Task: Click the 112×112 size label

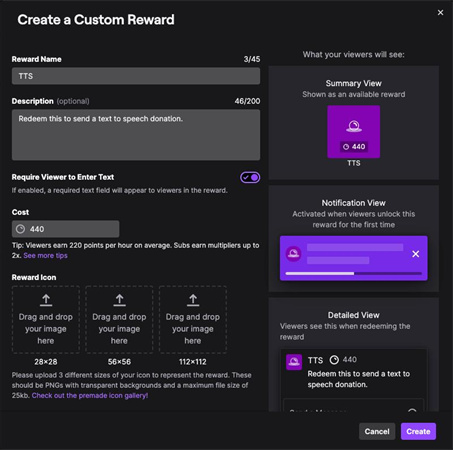Action: 193,362
